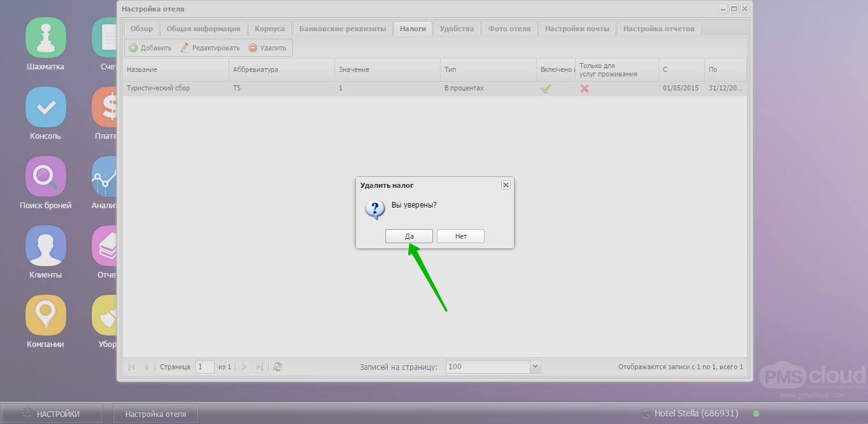
Task: Click Редактировать to edit the tax
Action: pyautogui.click(x=210, y=48)
